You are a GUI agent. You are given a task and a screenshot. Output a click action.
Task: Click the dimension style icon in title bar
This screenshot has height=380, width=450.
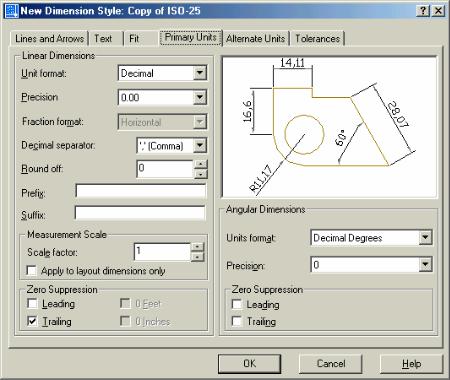(11, 10)
